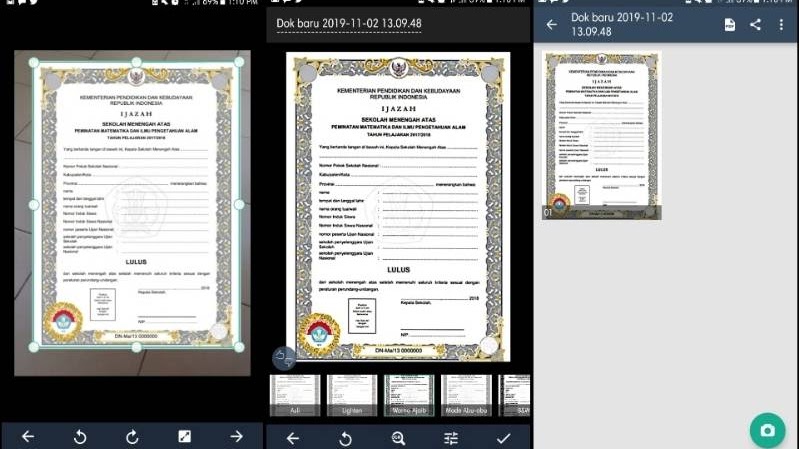Tap the green camera capture button
The width and height of the screenshot is (799, 449).
[x=767, y=431]
